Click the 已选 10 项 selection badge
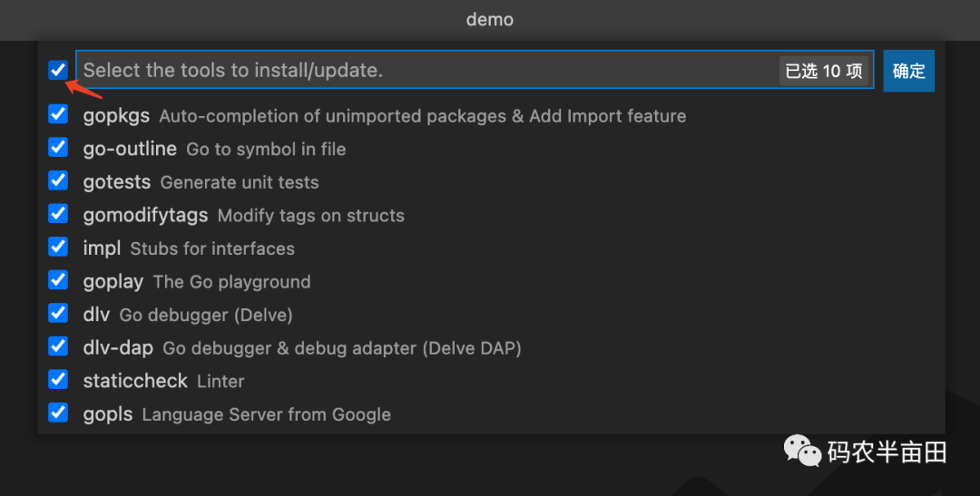This screenshot has width=980, height=496. point(823,71)
